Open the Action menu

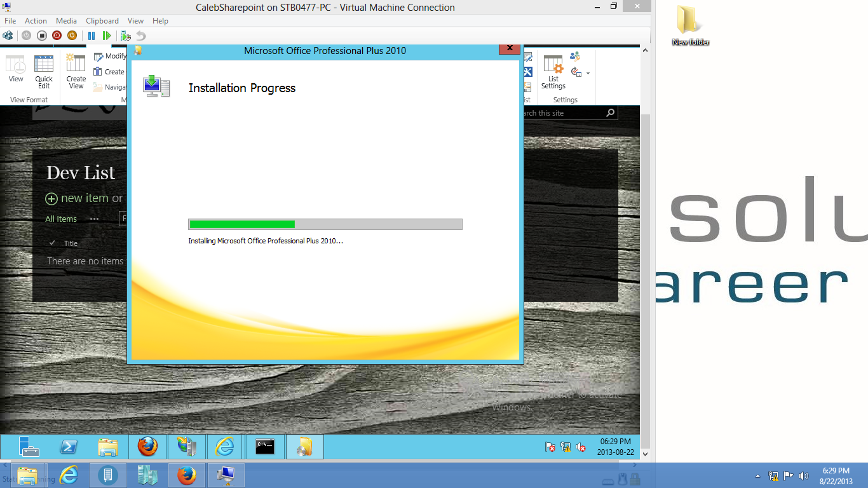pyautogui.click(x=36, y=21)
